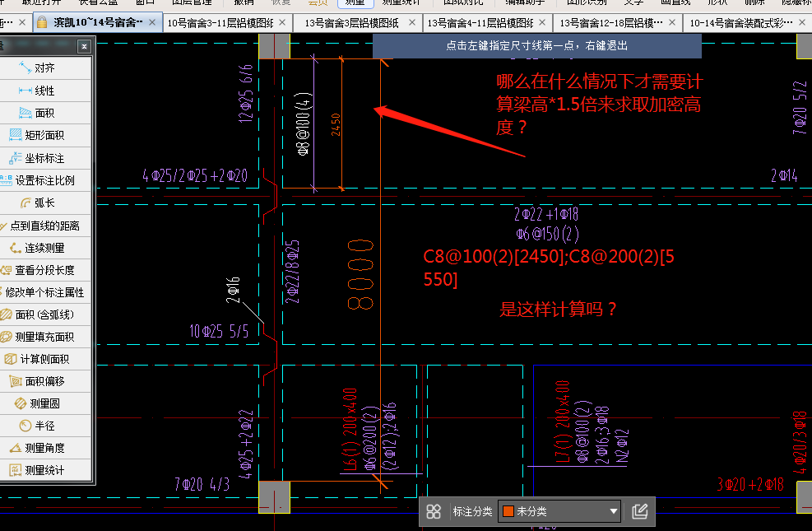Close the 10-14号宿舍装配式彩 tab
Viewport: 812px width, 531px height.
(802, 22)
